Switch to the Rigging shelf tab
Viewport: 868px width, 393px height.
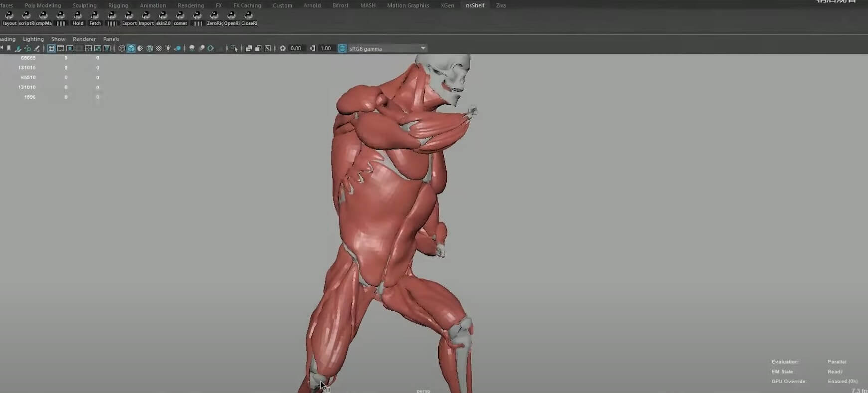click(118, 5)
